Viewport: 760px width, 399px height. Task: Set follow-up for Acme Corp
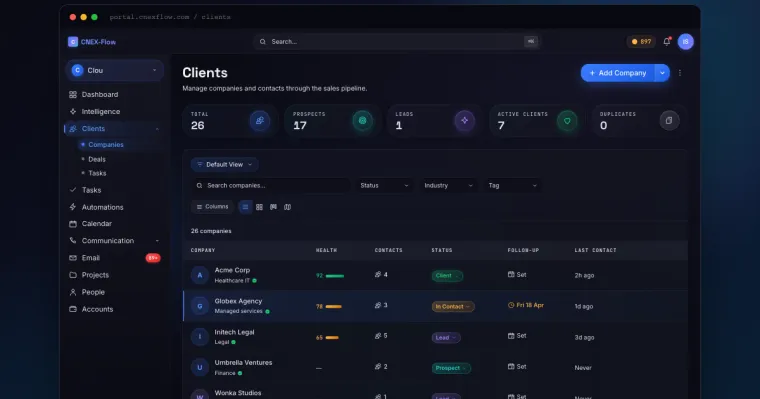[517, 274]
